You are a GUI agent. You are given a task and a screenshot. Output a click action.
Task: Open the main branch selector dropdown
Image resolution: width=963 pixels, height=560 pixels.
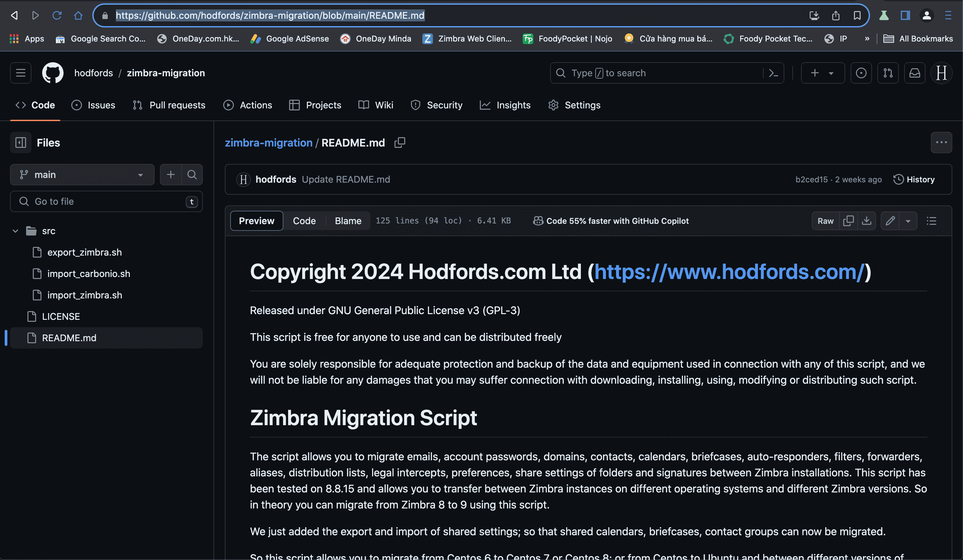(x=82, y=175)
